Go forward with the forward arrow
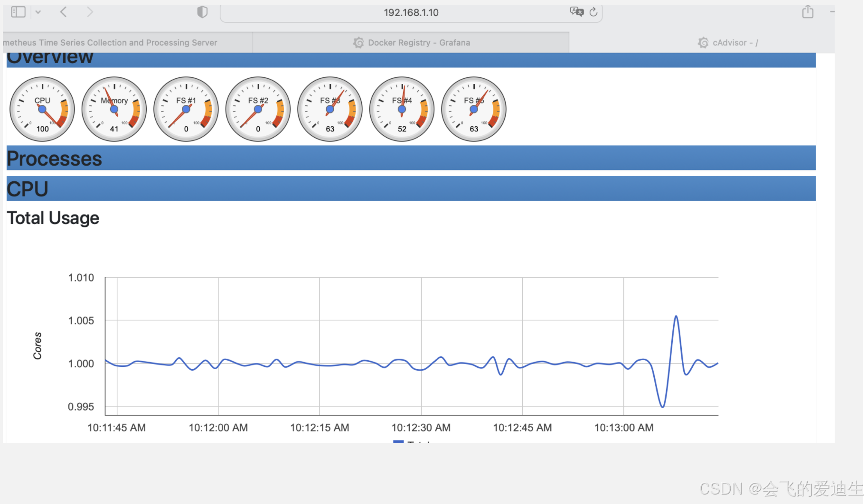The height and width of the screenshot is (504, 866). point(90,12)
